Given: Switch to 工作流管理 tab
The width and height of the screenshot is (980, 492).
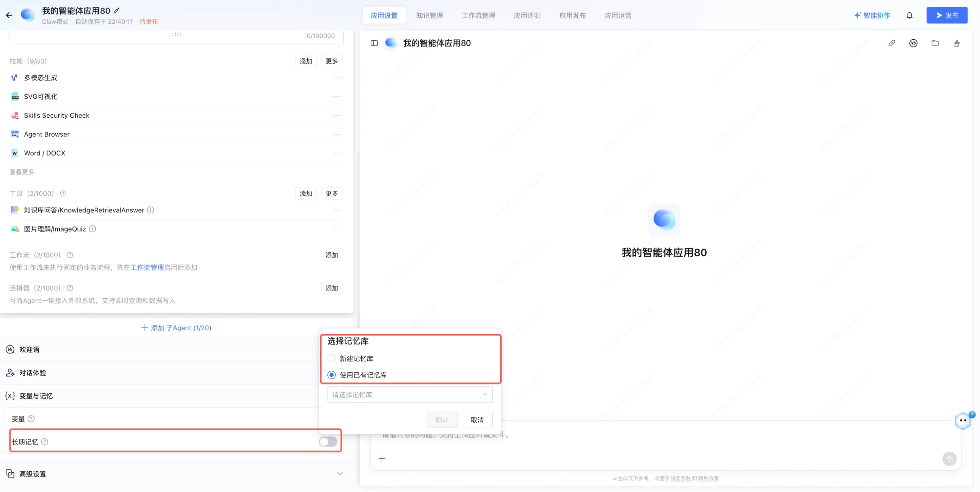Looking at the screenshot, I should point(478,15).
